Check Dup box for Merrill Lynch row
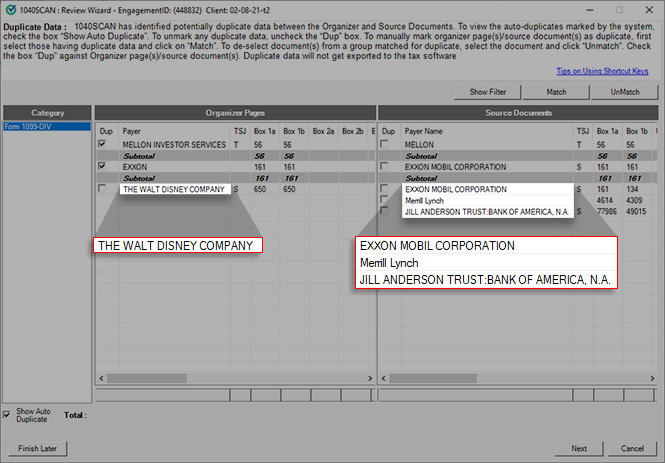The image size is (665, 463). tap(384, 199)
